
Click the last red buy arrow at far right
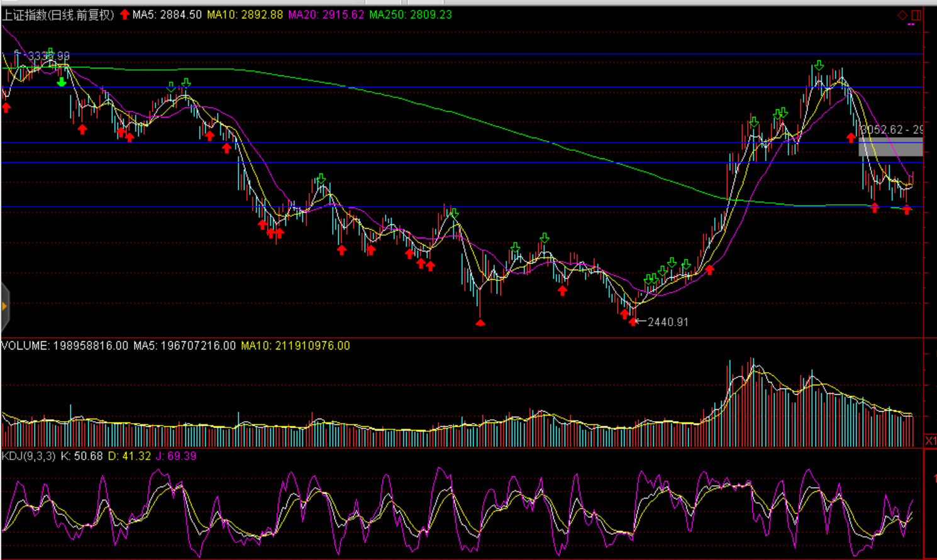pyautogui.click(x=907, y=211)
